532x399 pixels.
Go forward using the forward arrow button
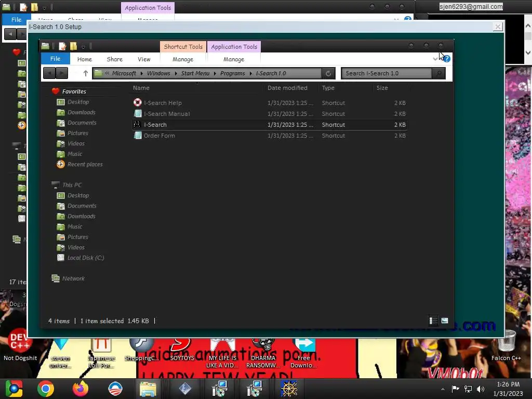(62, 73)
